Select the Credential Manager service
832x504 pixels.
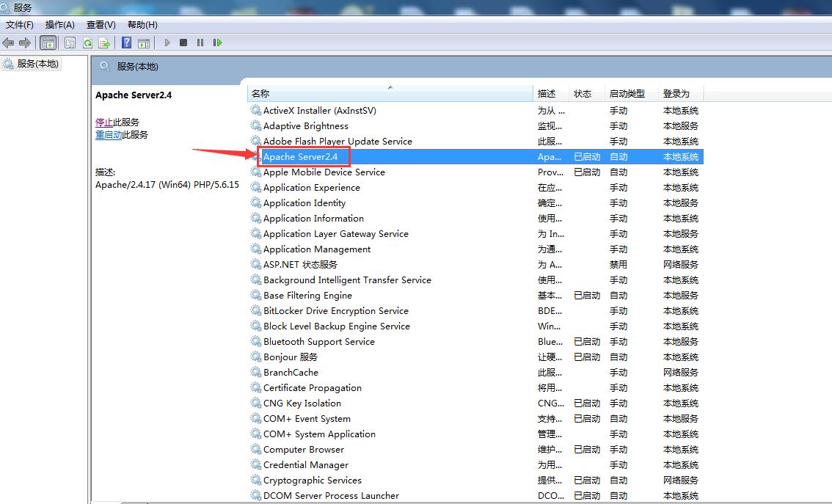(x=476, y=464)
